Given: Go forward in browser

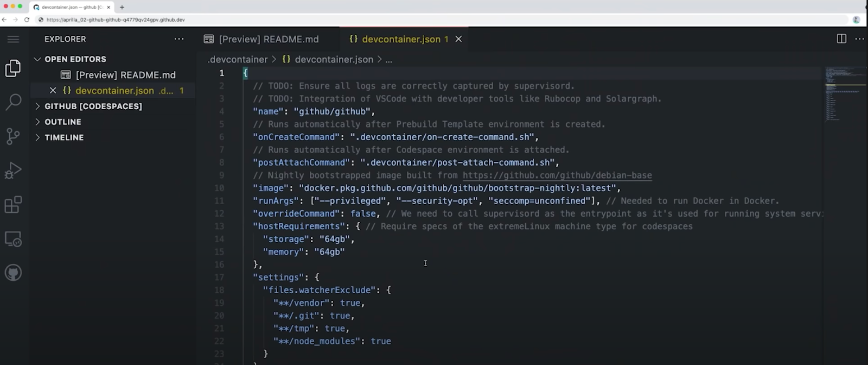Looking at the screenshot, I should click(15, 20).
